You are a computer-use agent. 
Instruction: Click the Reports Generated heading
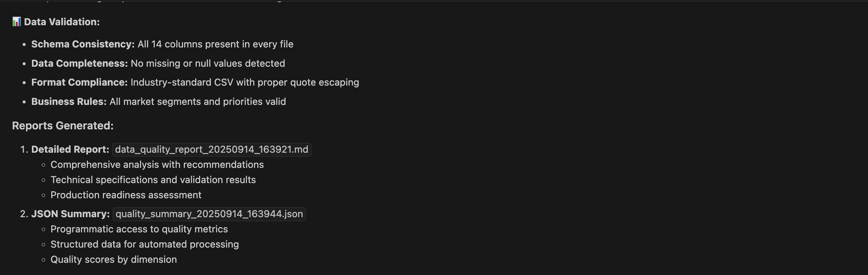point(63,126)
